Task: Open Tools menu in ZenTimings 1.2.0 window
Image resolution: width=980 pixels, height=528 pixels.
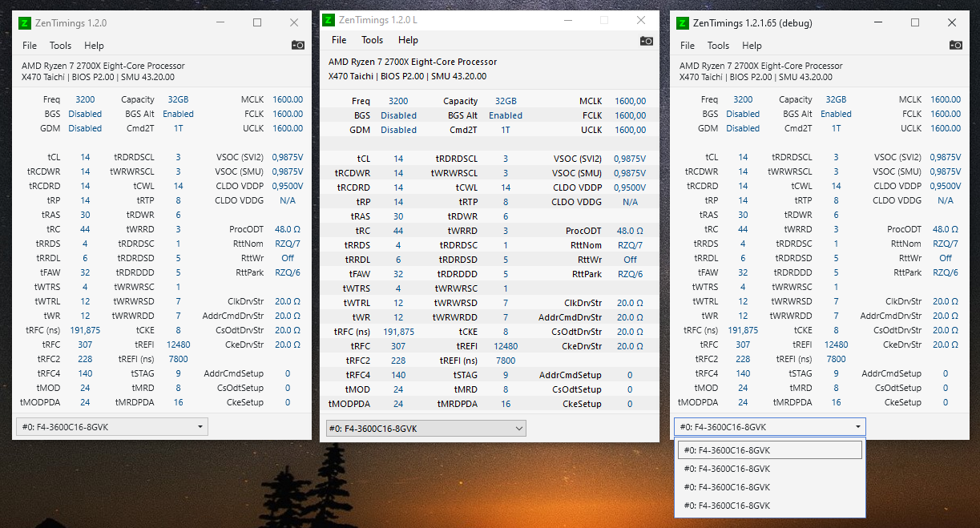Action: tap(61, 46)
